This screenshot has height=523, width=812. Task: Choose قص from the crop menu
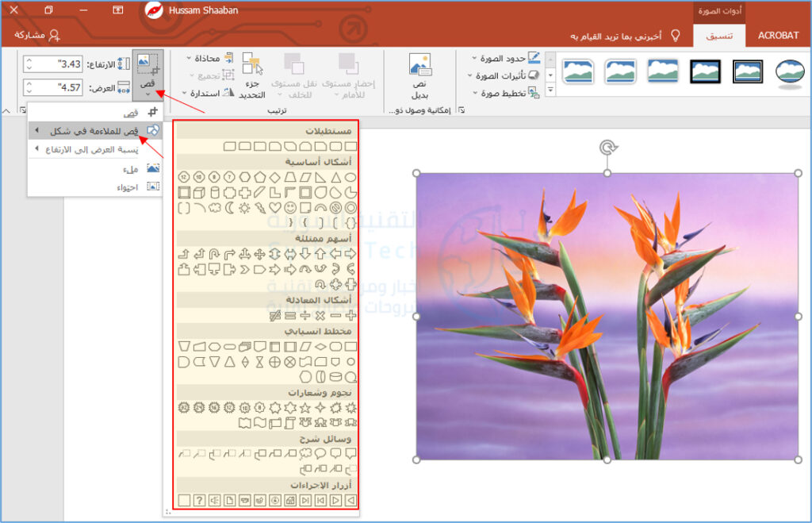pos(95,112)
